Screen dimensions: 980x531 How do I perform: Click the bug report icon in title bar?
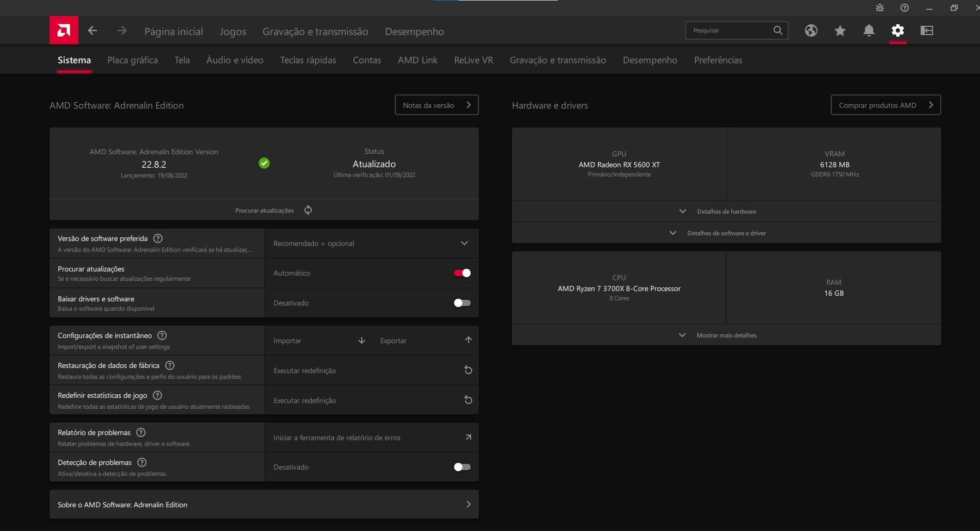pos(880,8)
